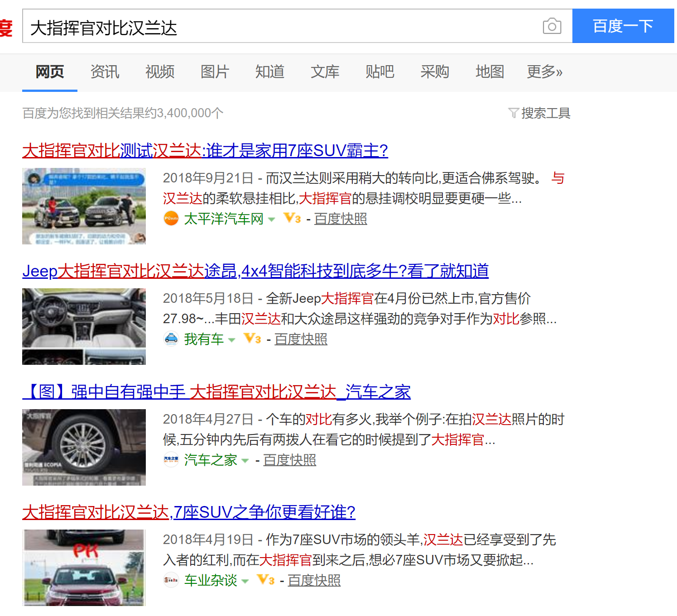Expand dropdown arrow beside 我有车
Screen dimensions: 677x616
(x=232, y=340)
